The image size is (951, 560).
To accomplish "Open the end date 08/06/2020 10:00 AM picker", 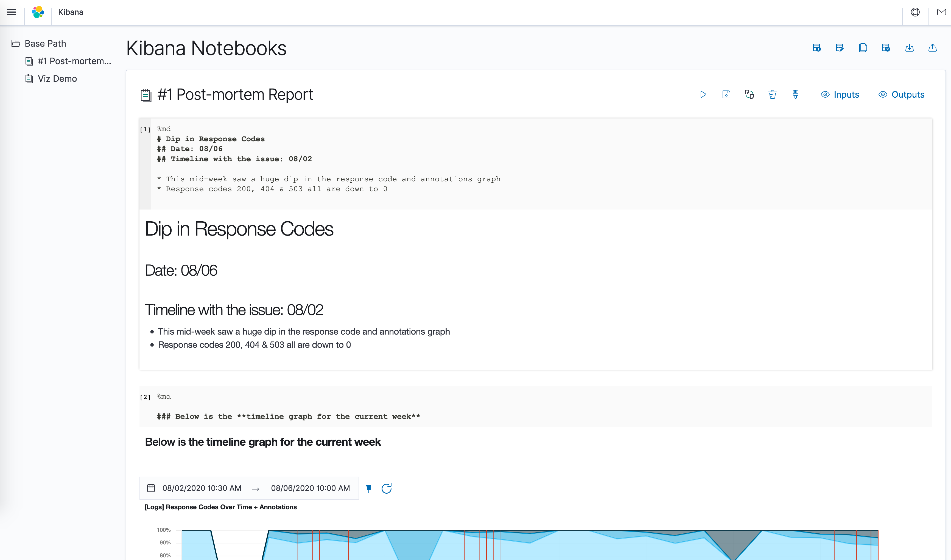I will (x=311, y=488).
